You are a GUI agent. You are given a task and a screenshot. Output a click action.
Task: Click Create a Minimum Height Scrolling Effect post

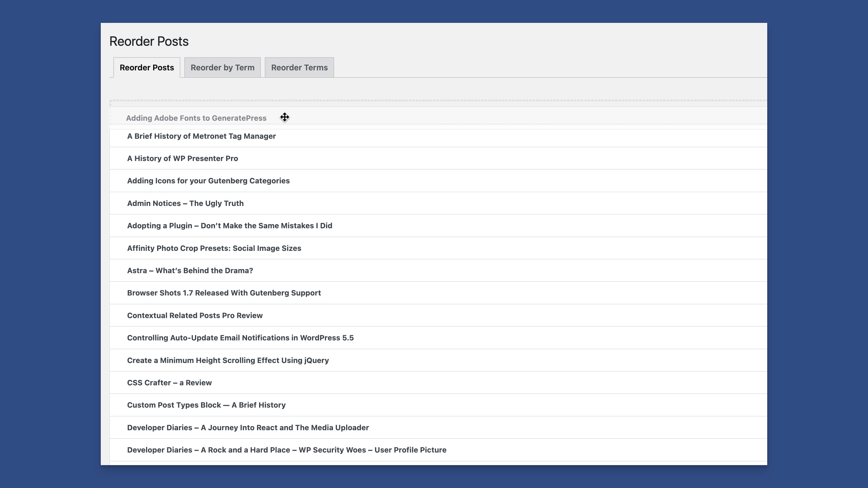click(x=227, y=360)
